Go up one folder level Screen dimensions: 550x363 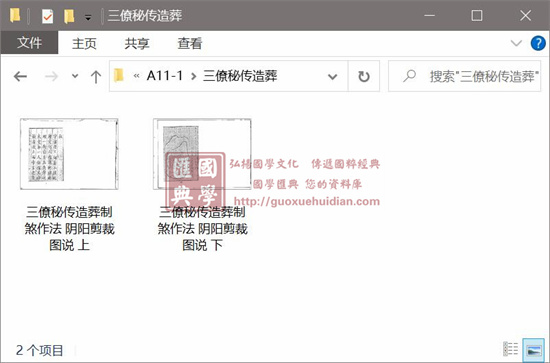pyautogui.click(x=96, y=76)
